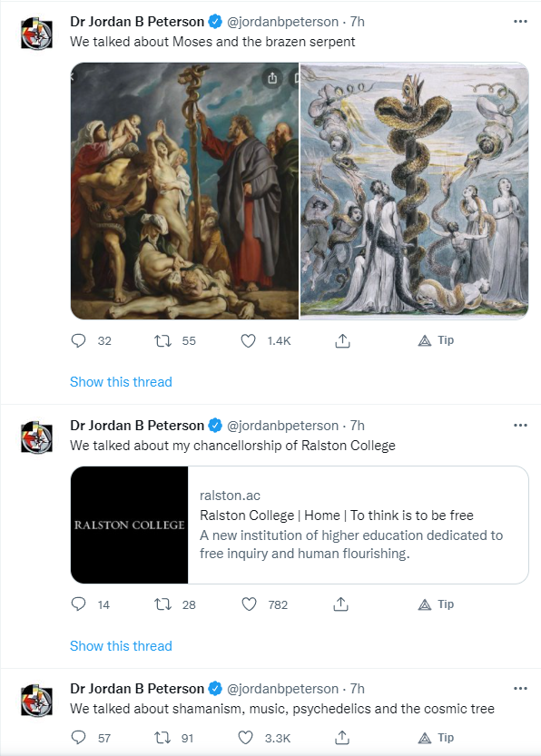Image resolution: width=541 pixels, height=756 pixels.
Task: Tip the author on the brazen serpent tweet
Action: (436, 340)
